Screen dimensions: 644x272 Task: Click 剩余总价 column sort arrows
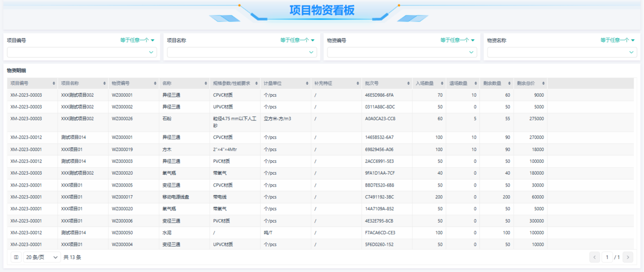544,83
